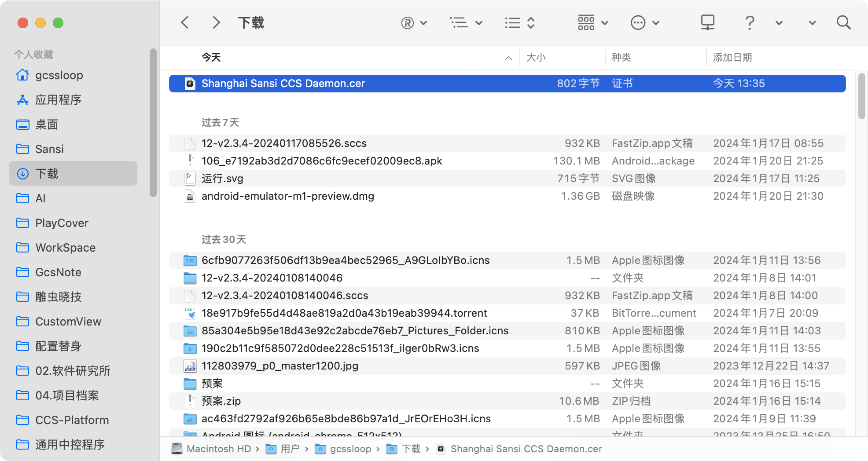Select 85a304e5...Pictures_Folder.icns file
The image size is (868, 461).
click(x=507, y=331)
